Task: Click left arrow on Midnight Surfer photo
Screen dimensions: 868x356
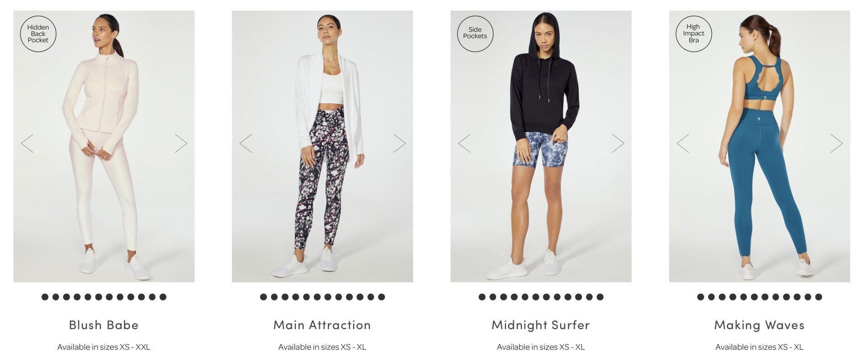Action: [x=464, y=143]
